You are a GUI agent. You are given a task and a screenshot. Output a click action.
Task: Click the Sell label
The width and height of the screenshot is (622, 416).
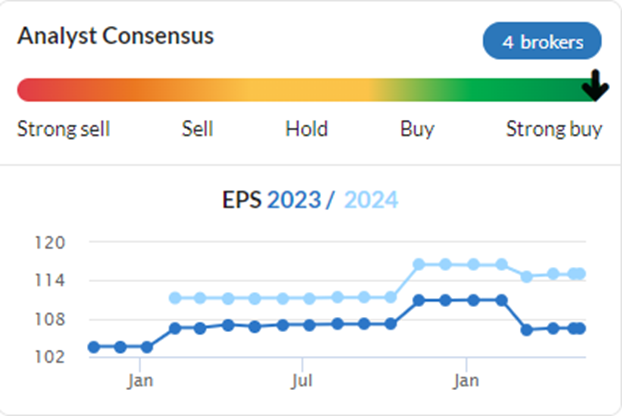pos(198,129)
